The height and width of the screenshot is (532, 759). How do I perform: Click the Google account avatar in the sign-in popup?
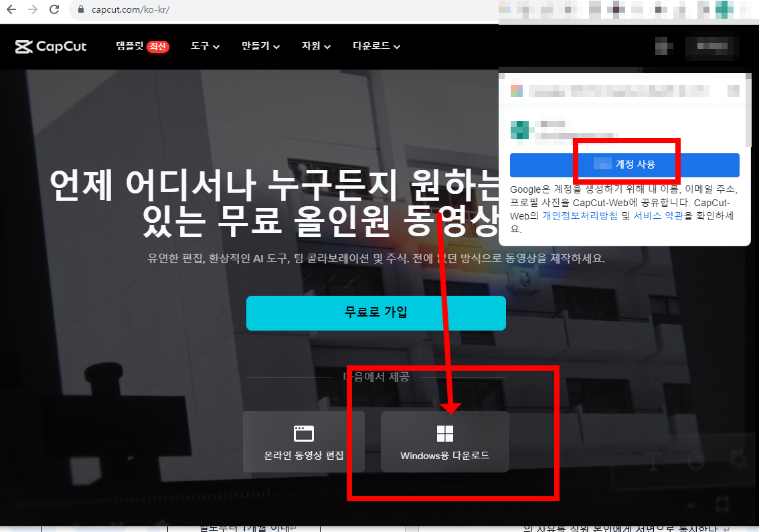point(519,129)
